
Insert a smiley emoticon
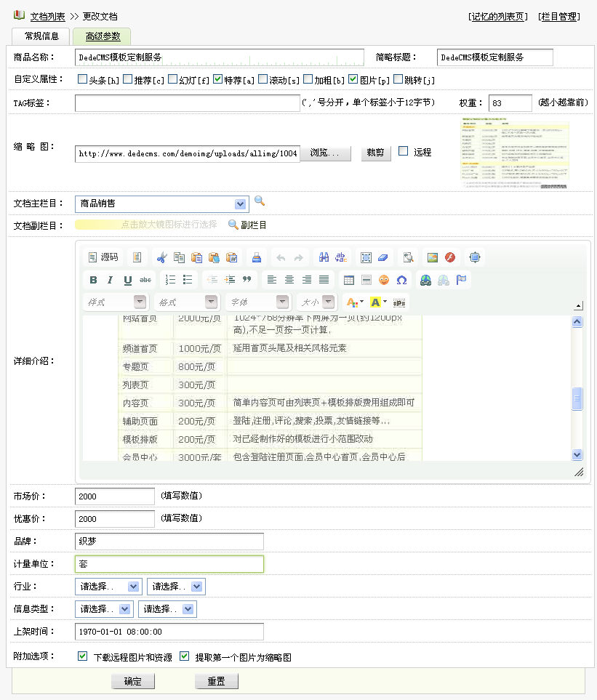384,280
